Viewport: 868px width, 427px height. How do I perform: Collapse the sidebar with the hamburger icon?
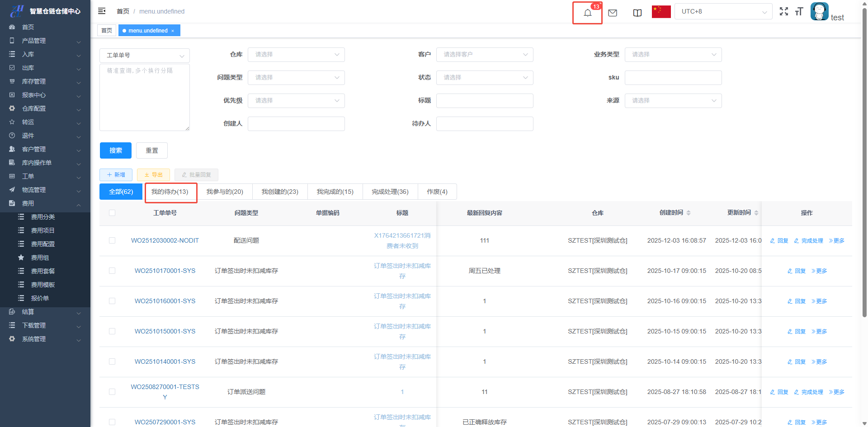click(x=102, y=11)
